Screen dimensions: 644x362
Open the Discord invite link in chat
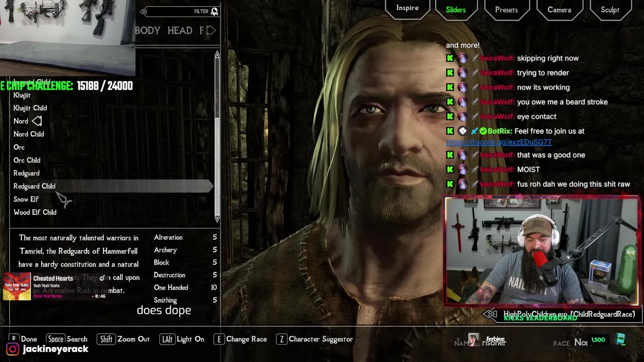coord(499,142)
